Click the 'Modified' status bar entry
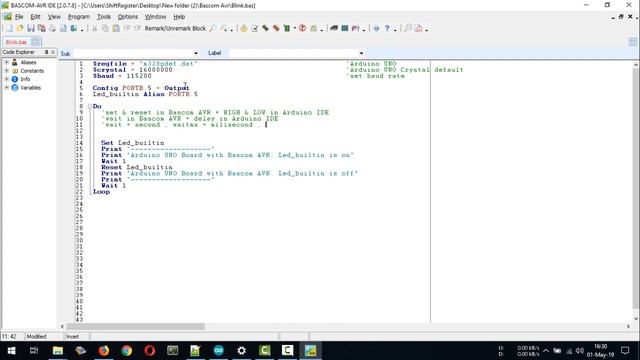 [36, 336]
